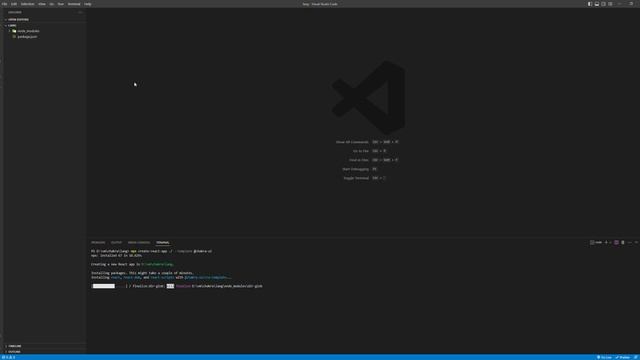Switch to the Problems tab
Screen dimensions: 640x360
pyautogui.click(x=98, y=242)
